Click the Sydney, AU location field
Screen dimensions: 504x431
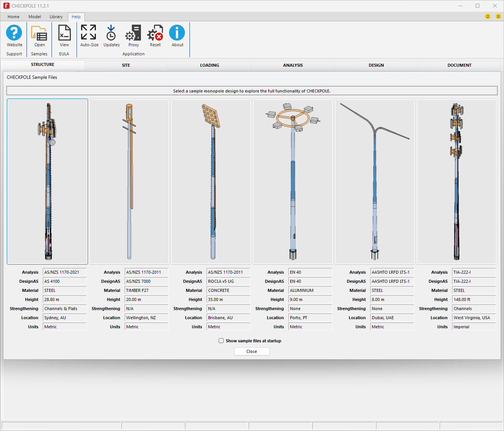tap(65, 318)
